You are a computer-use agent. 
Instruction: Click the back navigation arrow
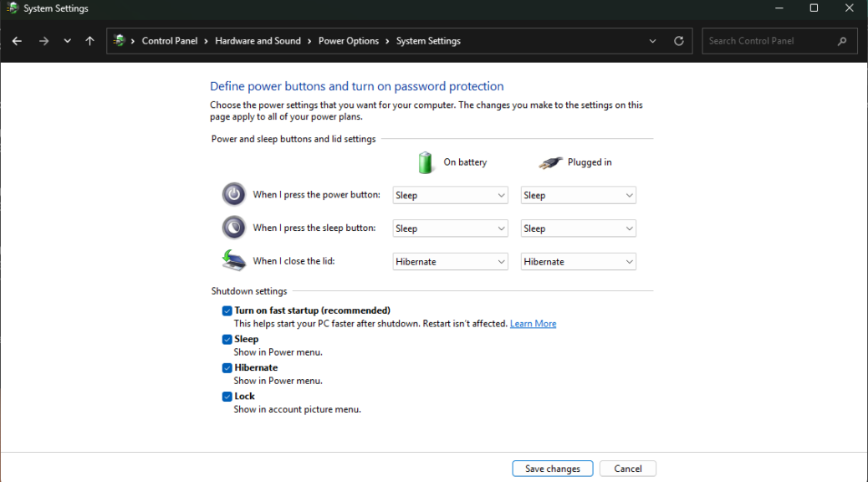click(17, 40)
